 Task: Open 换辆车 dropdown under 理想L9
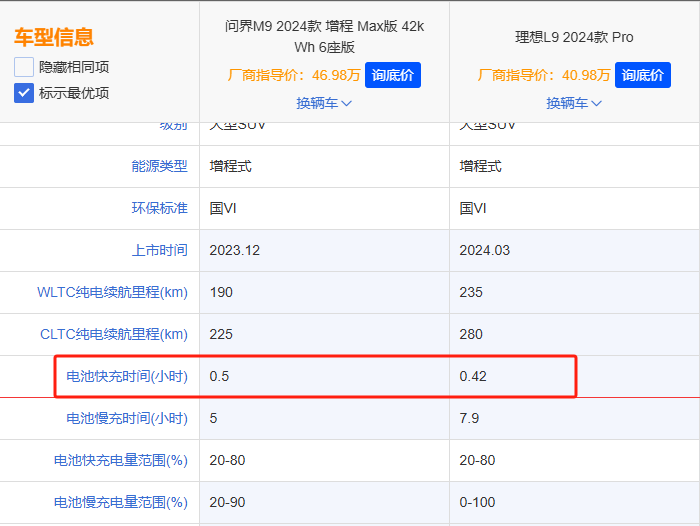click(574, 103)
